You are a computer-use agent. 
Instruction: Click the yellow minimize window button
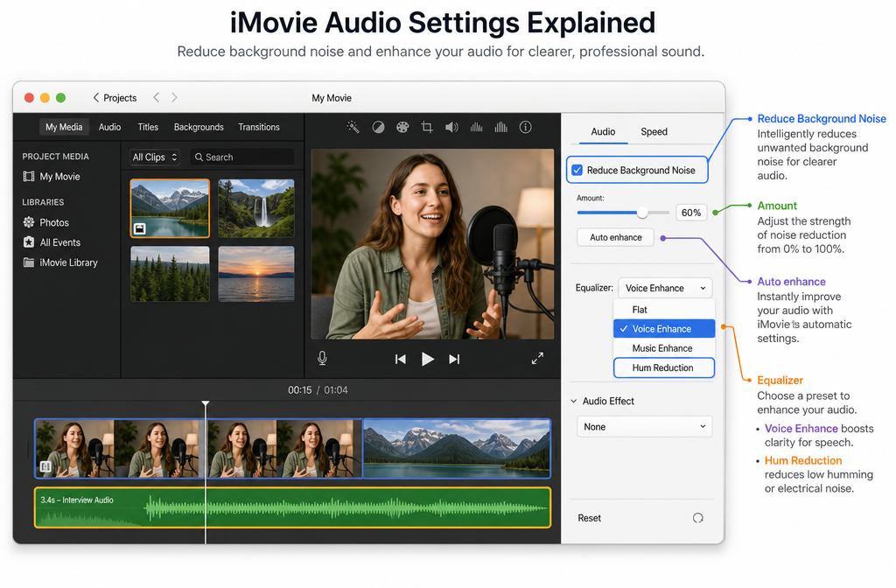tap(45, 98)
